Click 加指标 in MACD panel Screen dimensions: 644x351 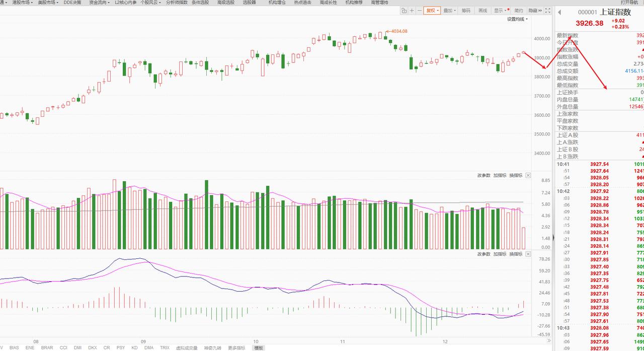500,254
